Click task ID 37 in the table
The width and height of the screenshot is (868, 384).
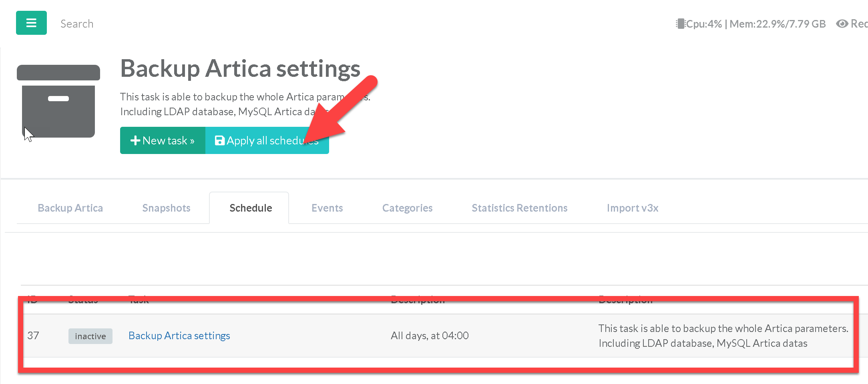point(33,336)
